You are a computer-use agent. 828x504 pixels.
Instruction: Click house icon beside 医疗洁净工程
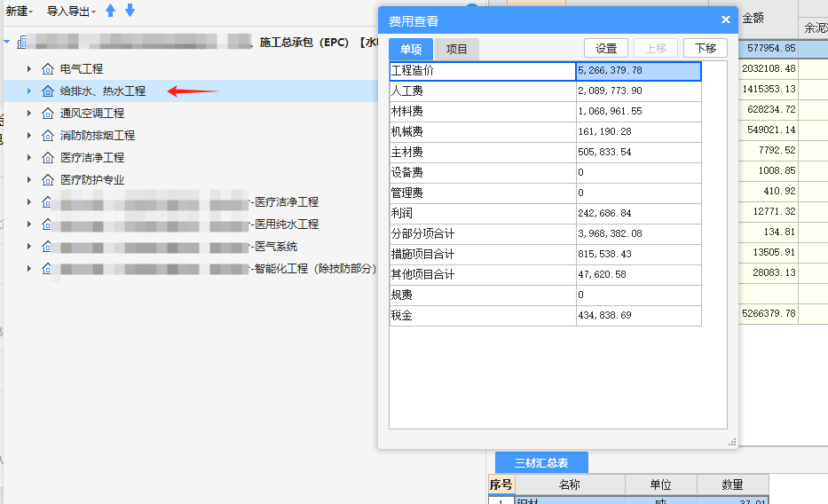coord(48,158)
